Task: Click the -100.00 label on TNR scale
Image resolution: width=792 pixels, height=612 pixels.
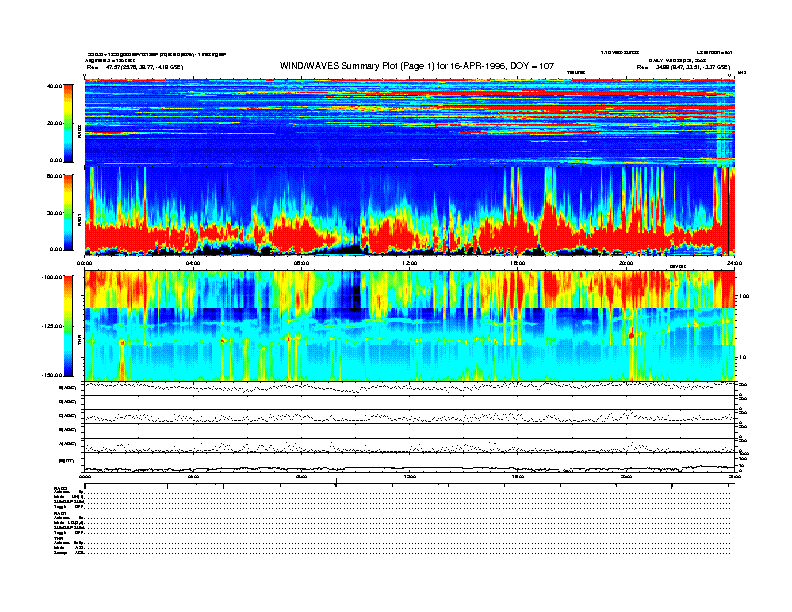Action: [x=53, y=277]
